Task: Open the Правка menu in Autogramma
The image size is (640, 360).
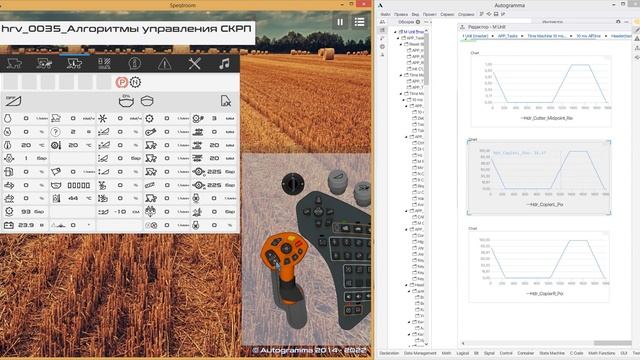Action: pyautogui.click(x=401, y=14)
